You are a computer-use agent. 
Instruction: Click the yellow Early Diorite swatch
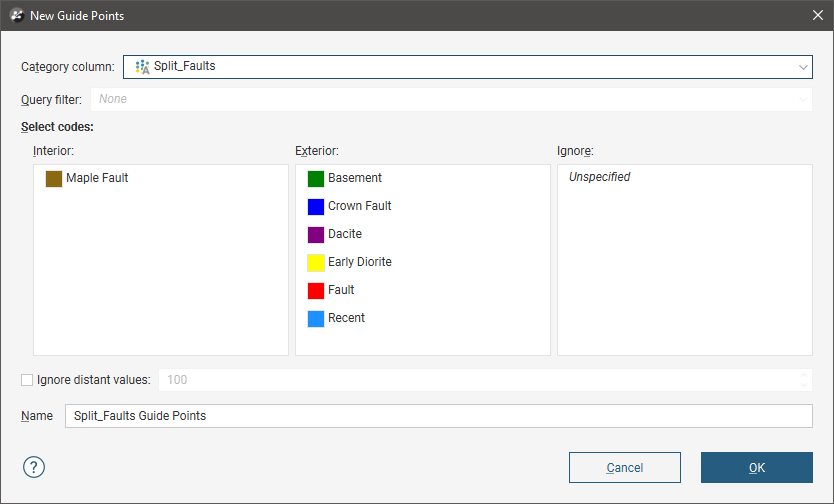coord(316,263)
